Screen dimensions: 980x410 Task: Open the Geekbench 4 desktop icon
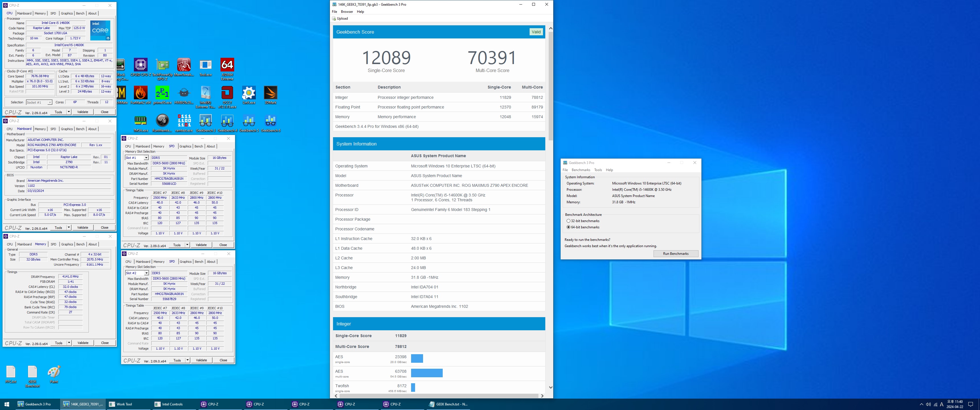pos(227,123)
